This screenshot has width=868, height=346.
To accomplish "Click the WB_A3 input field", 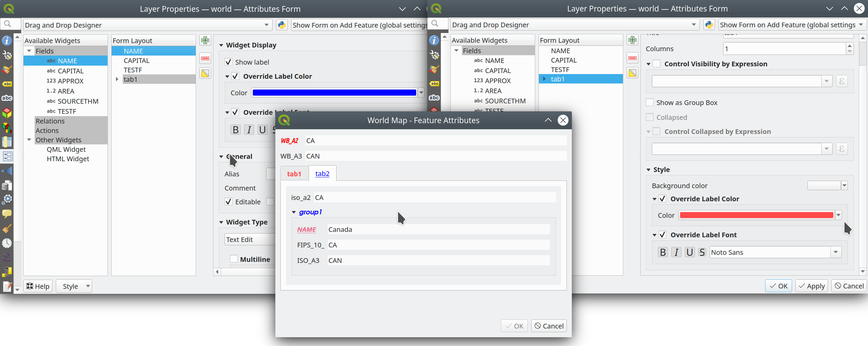I will point(435,156).
